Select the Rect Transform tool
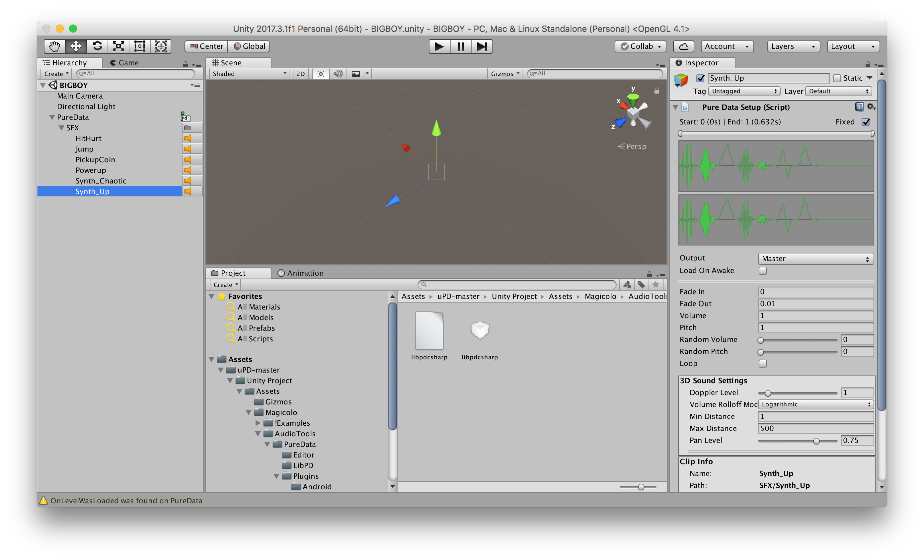The image size is (924, 560). 139,46
